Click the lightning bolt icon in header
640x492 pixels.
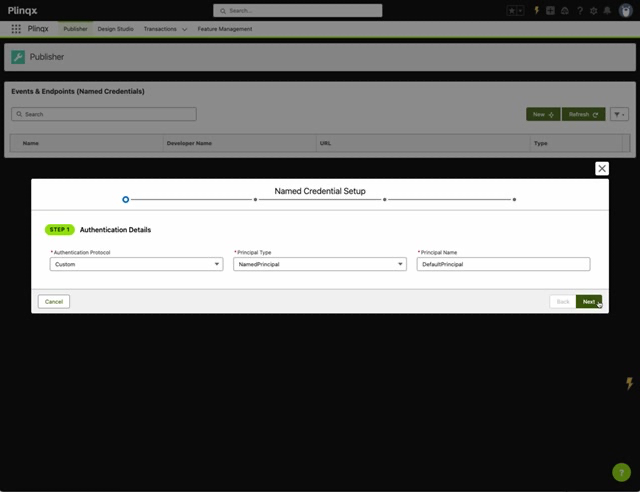[x=537, y=11]
